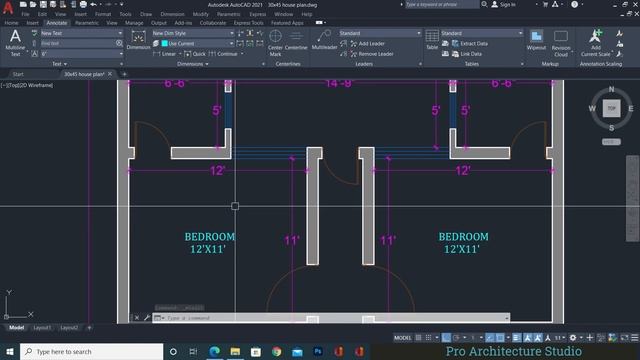This screenshot has width=640, height=360.
Task: Click the command line customize wrench icon
Action: (147, 318)
